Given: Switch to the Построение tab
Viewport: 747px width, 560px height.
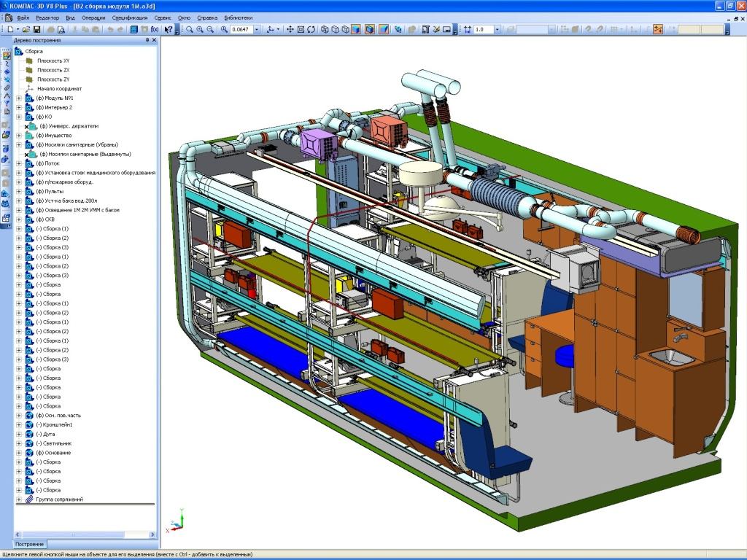Looking at the screenshot, I should coord(30,544).
